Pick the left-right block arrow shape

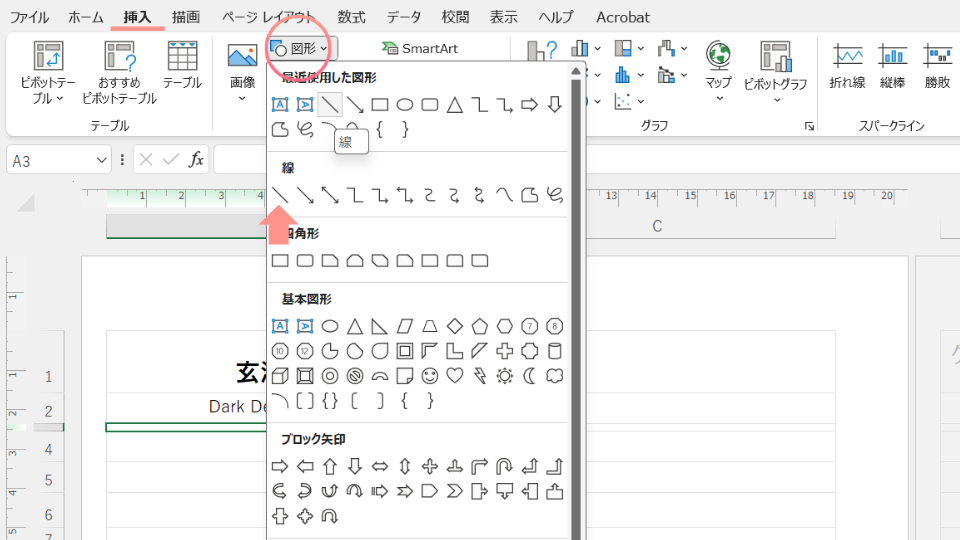pos(380,466)
